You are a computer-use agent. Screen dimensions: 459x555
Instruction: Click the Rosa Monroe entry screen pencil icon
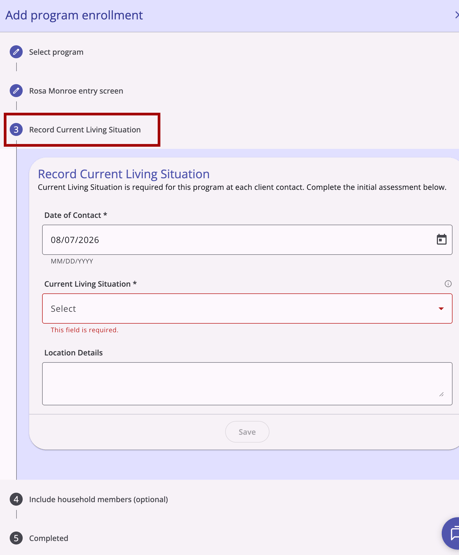[x=16, y=91]
